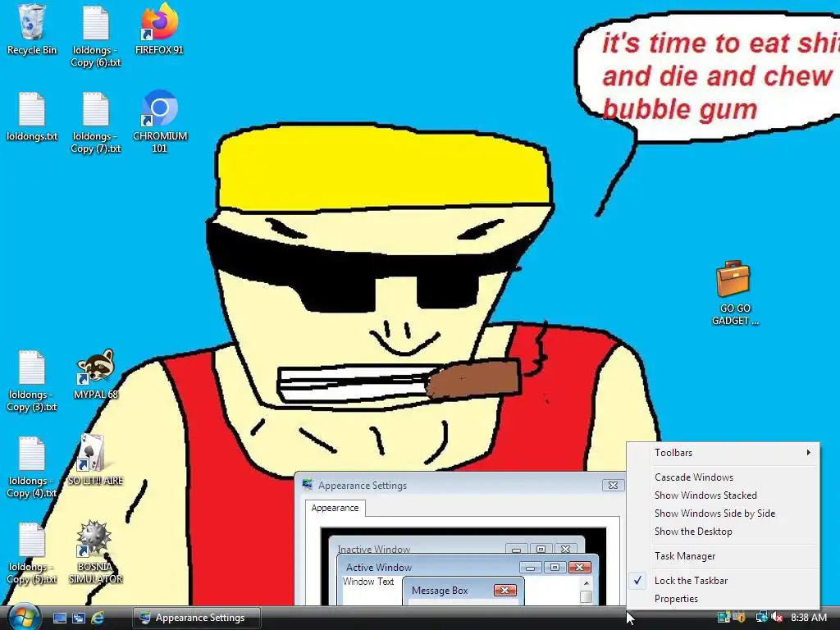Click Message Box red close button in preview
The image size is (840, 630).
tap(504, 591)
